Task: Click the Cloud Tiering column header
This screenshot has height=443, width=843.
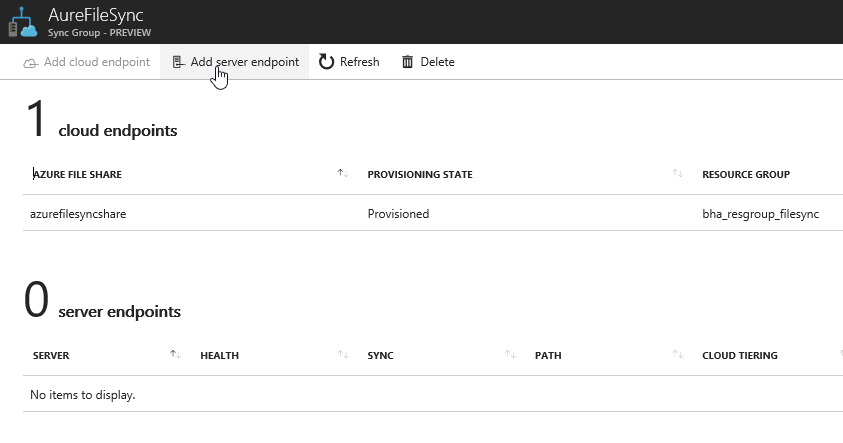Action: pos(740,355)
